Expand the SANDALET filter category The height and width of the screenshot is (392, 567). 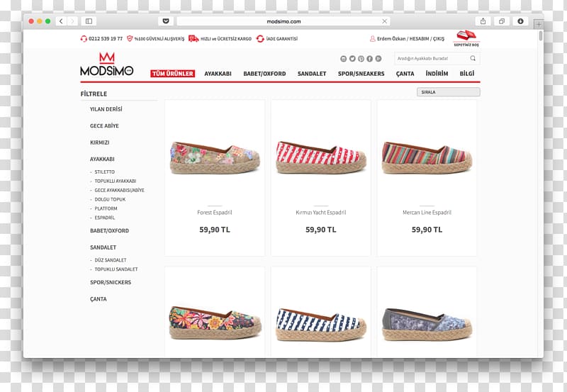(x=103, y=247)
